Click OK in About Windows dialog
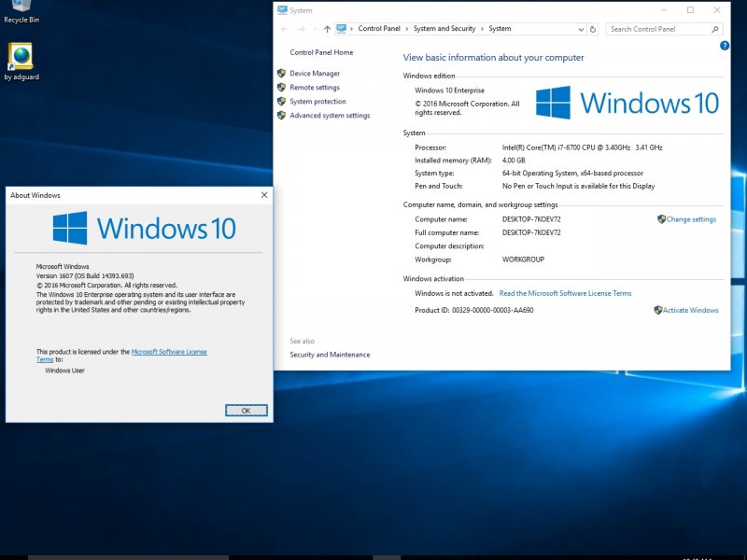This screenshot has width=747, height=560. (x=246, y=411)
